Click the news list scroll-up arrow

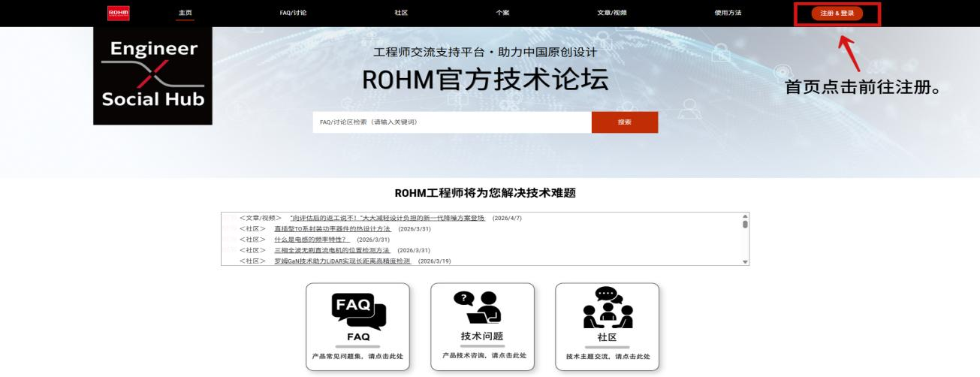click(x=745, y=216)
